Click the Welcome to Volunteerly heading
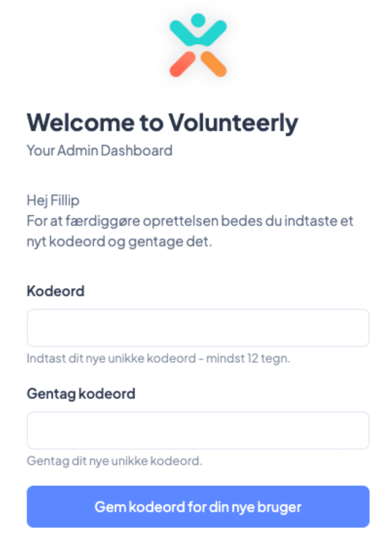The height and width of the screenshot is (545, 392). 162,122
